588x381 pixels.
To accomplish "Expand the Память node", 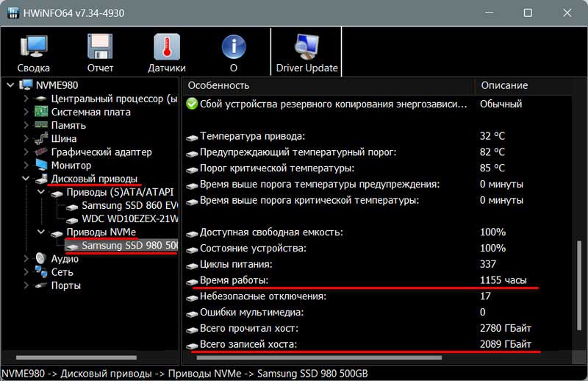I will pyautogui.click(x=26, y=125).
